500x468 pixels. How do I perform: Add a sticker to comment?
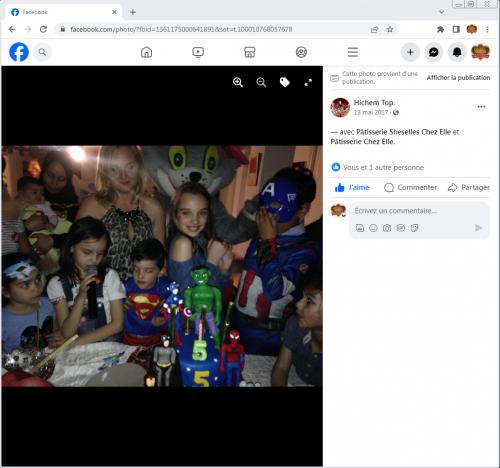click(x=414, y=228)
